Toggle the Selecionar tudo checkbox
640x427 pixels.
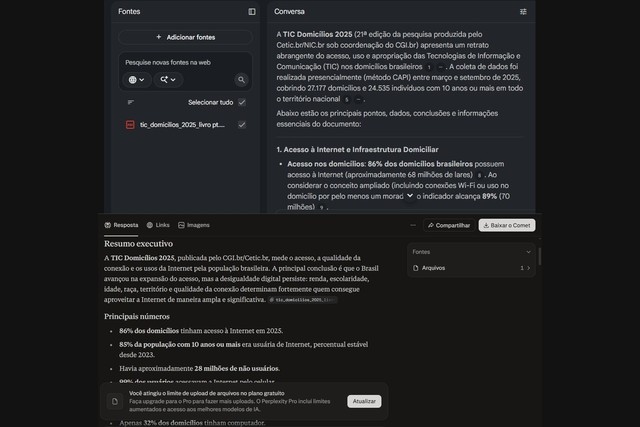(x=242, y=102)
